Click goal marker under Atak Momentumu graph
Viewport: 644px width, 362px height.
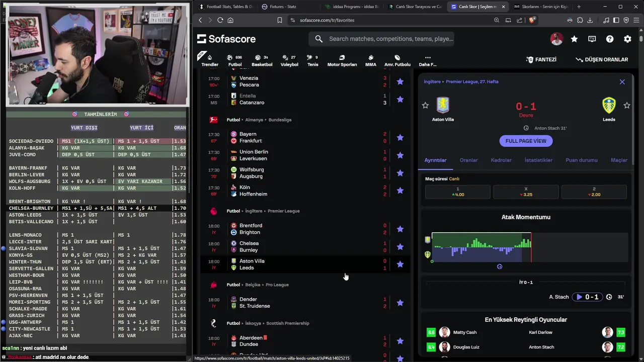coord(500,266)
